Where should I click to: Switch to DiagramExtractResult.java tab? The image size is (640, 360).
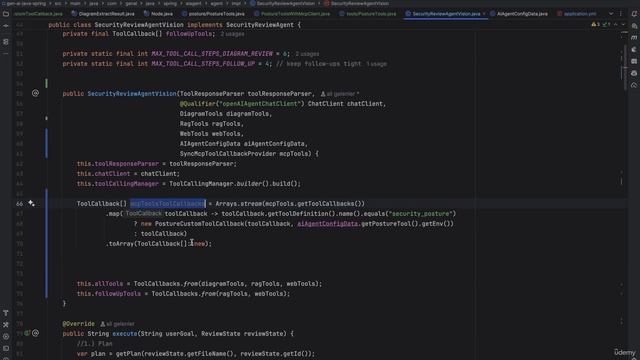pyautogui.click(x=103, y=14)
